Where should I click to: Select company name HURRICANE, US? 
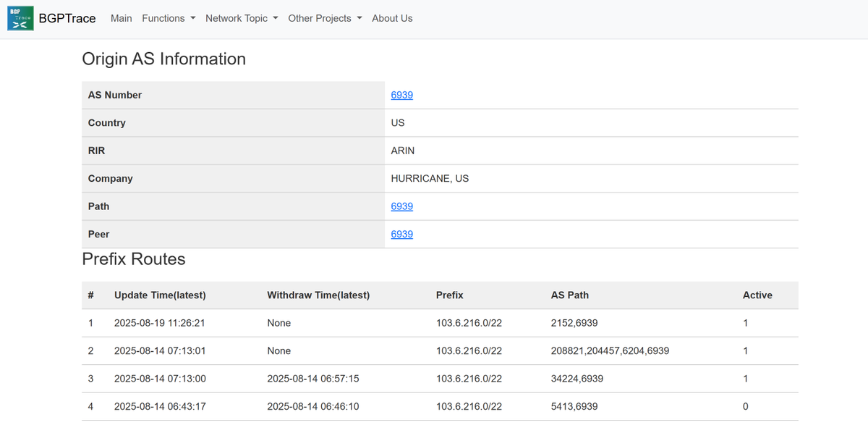tap(430, 178)
